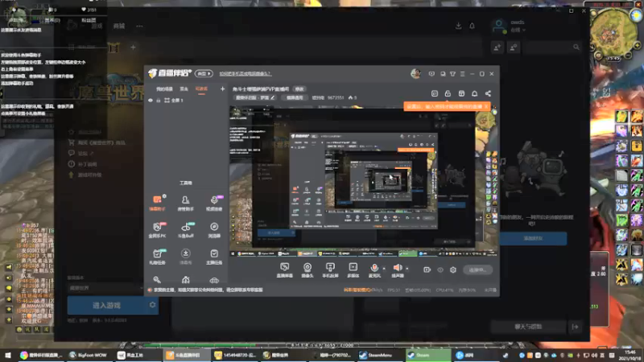Image resolution: width=644 pixels, height=362 pixels.
Task: Open the mode switch pill beside logo
Action: coord(204,73)
